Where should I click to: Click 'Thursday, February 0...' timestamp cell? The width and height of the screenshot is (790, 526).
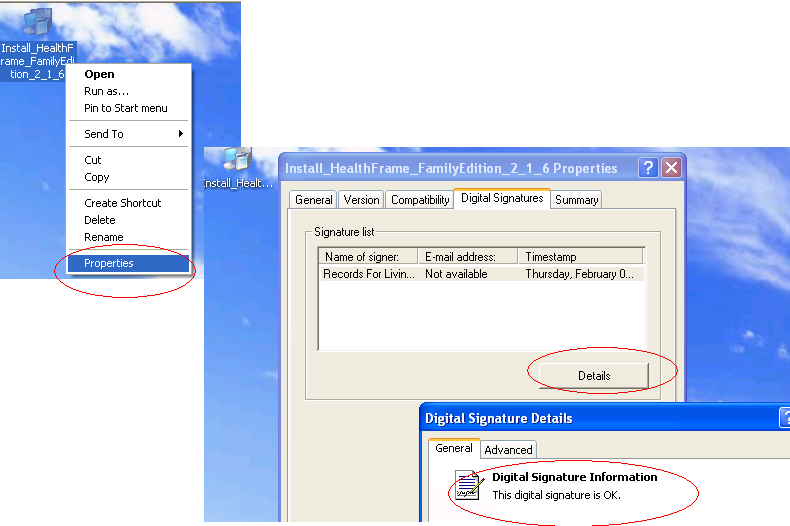coord(580,274)
